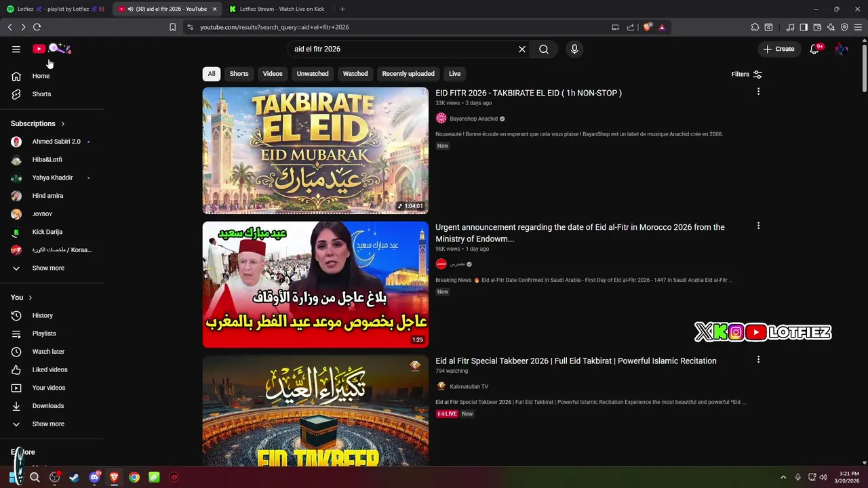Click the Create button

pyautogui.click(x=778, y=49)
